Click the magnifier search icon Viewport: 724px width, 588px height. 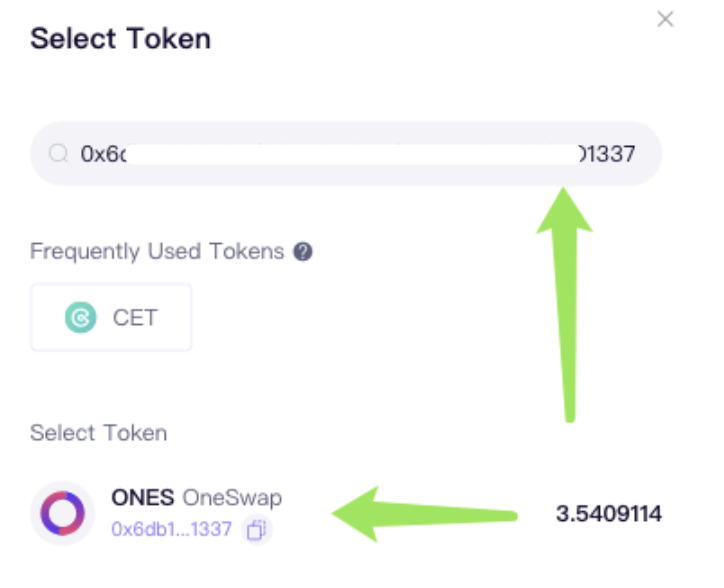pos(59,153)
